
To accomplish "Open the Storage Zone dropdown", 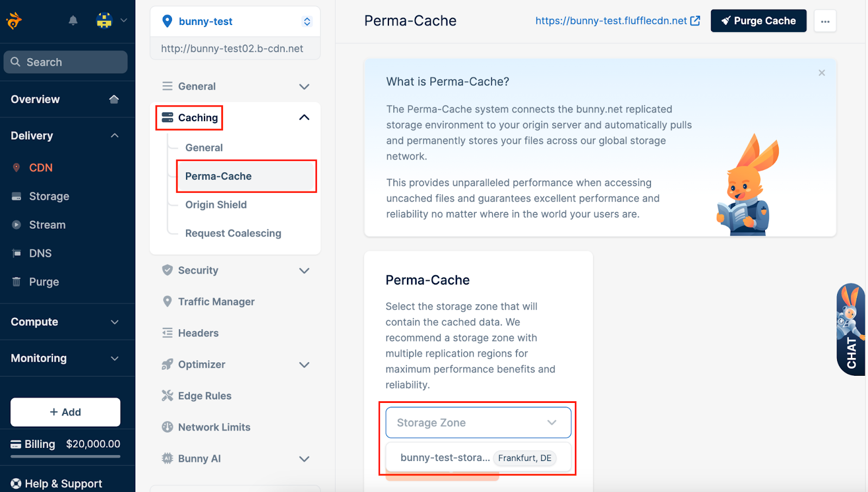I will (x=477, y=422).
